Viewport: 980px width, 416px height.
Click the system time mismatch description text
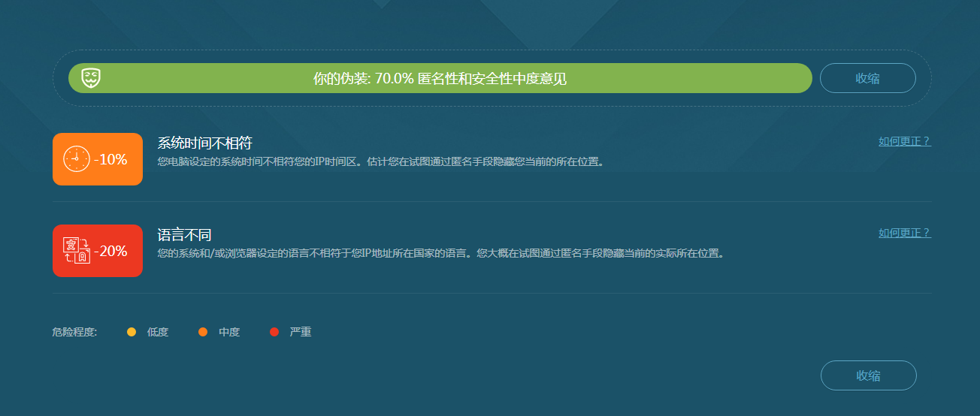pyautogui.click(x=381, y=161)
